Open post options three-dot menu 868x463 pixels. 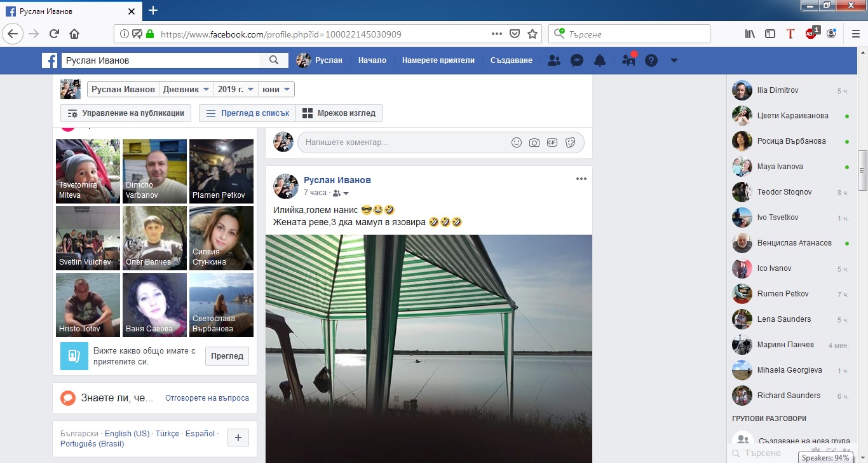click(581, 179)
